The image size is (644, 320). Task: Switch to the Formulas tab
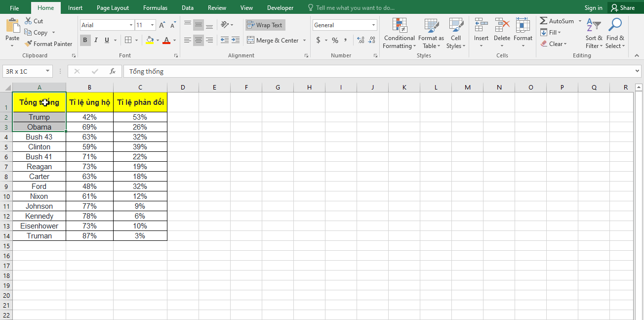pyautogui.click(x=155, y=7)
